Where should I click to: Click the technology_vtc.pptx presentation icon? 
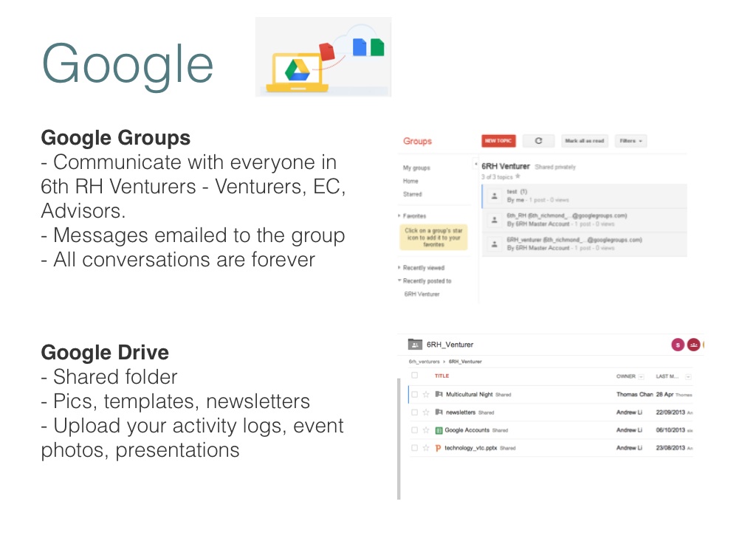(439, 448)
